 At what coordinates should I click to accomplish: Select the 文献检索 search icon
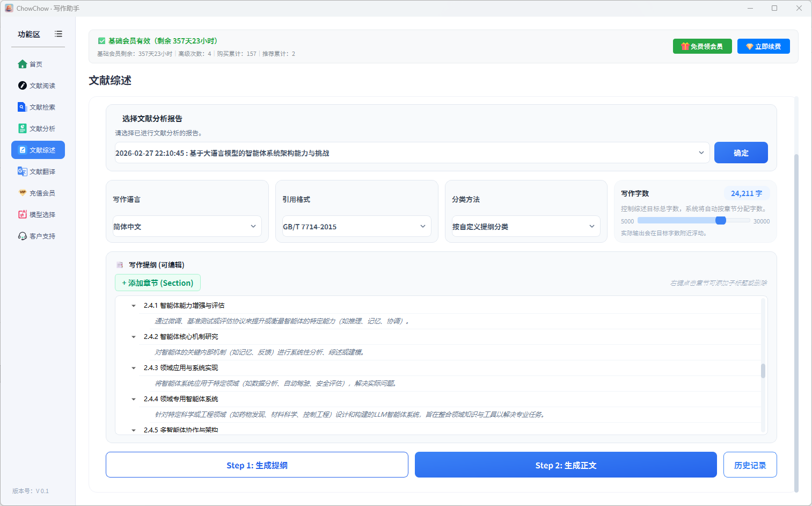click(x=22, y=107)
